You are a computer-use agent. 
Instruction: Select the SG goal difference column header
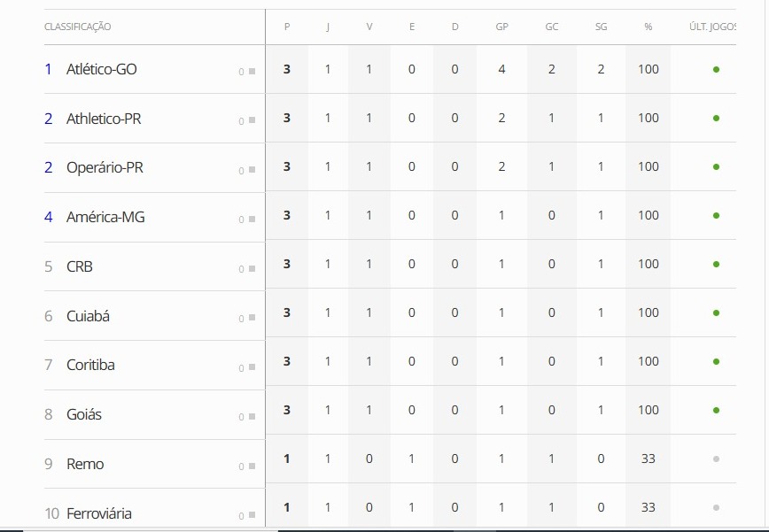[x=601, y=27]
